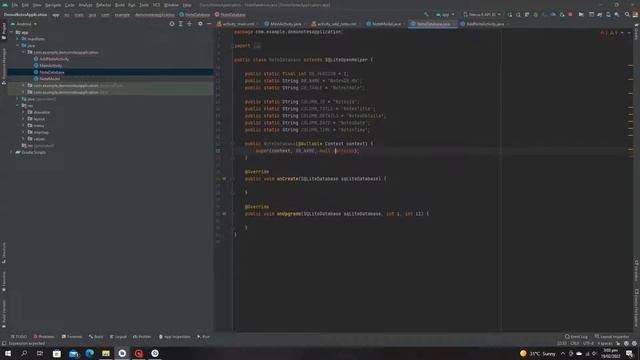The image size is (640, 360).
Task: Click the red Stop button in toolbar
Action: pyautogui.click(x=570, y=15)
